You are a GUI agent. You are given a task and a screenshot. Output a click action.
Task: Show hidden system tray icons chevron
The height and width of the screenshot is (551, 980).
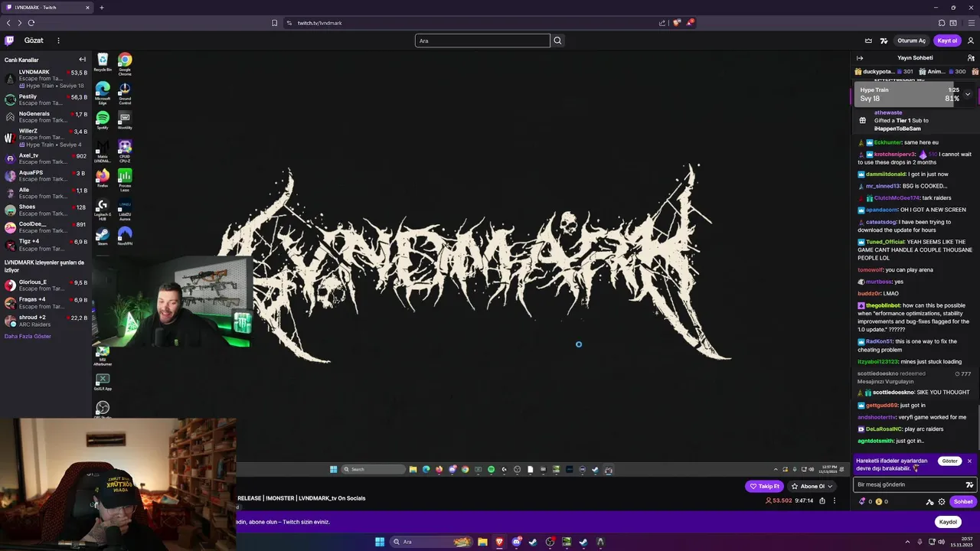[x=908, y=542]
